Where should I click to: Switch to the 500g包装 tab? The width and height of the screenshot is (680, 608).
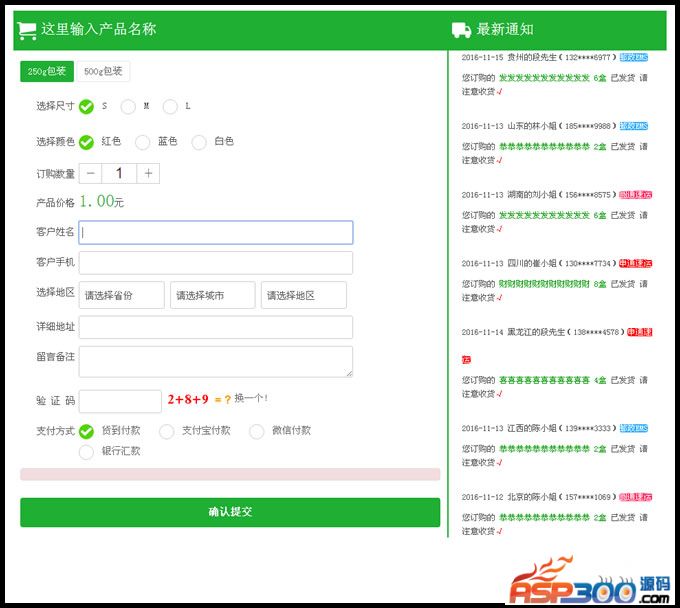pyautogui.click(x=103, y=71)
